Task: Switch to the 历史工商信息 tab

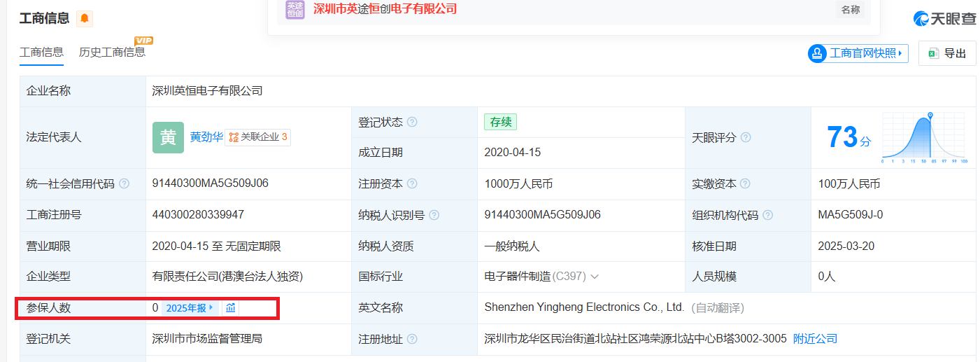Action: point(112,52)
